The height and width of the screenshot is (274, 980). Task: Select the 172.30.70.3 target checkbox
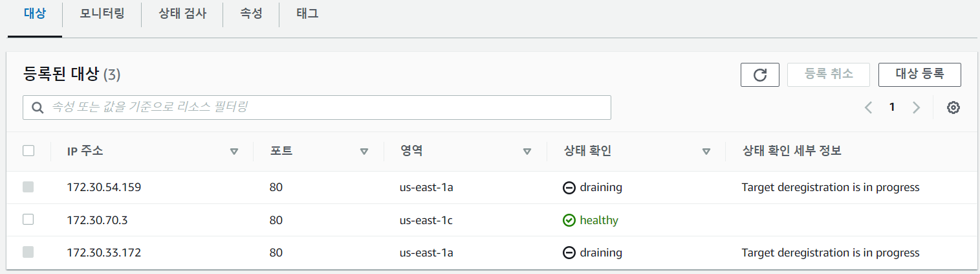[x=28, y=220]
